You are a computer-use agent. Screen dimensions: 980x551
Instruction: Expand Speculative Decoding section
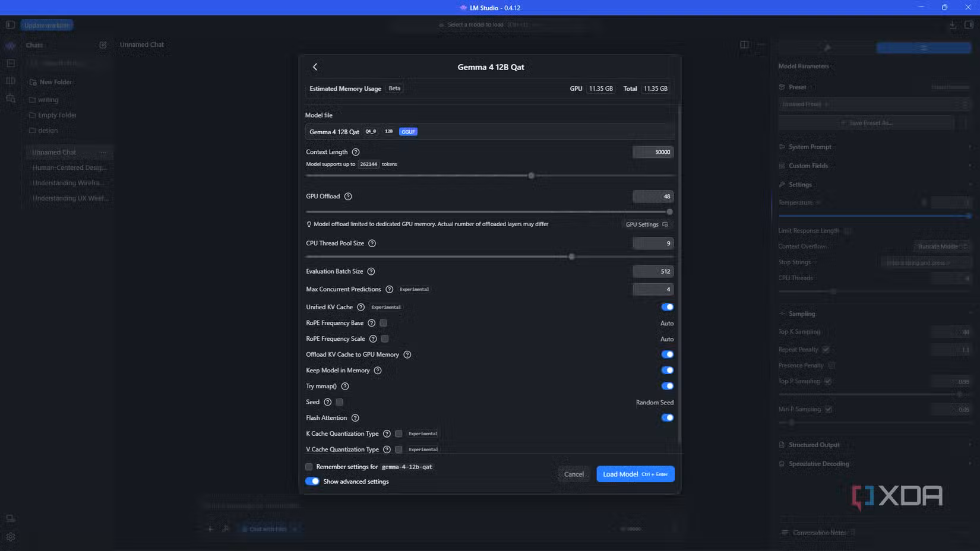[x=874, y=464]
